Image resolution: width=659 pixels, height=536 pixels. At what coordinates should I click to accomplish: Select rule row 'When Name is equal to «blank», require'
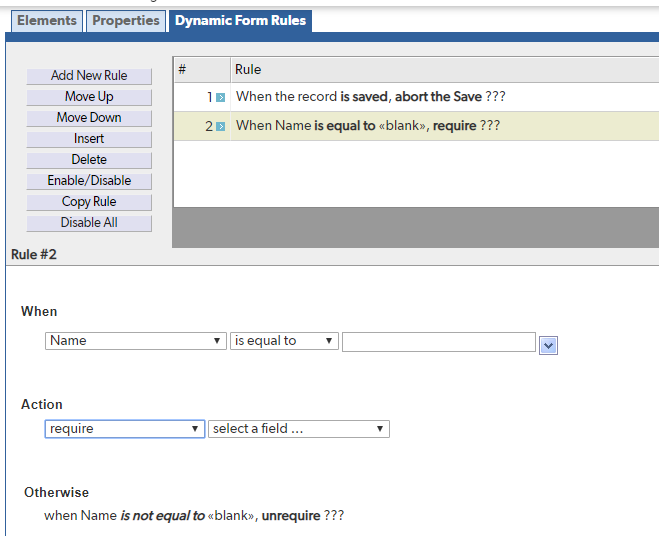click(x=416, y=126)
